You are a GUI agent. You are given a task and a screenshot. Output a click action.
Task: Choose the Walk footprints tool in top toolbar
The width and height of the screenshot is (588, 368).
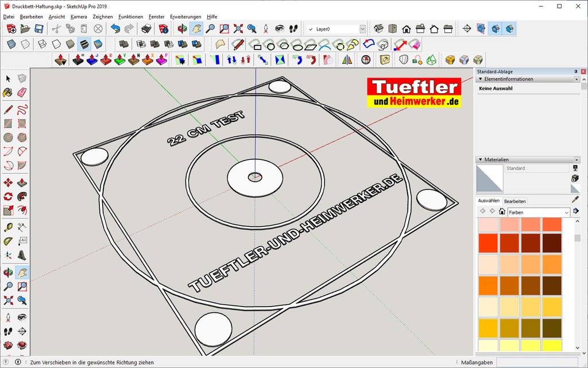[293, 29]
